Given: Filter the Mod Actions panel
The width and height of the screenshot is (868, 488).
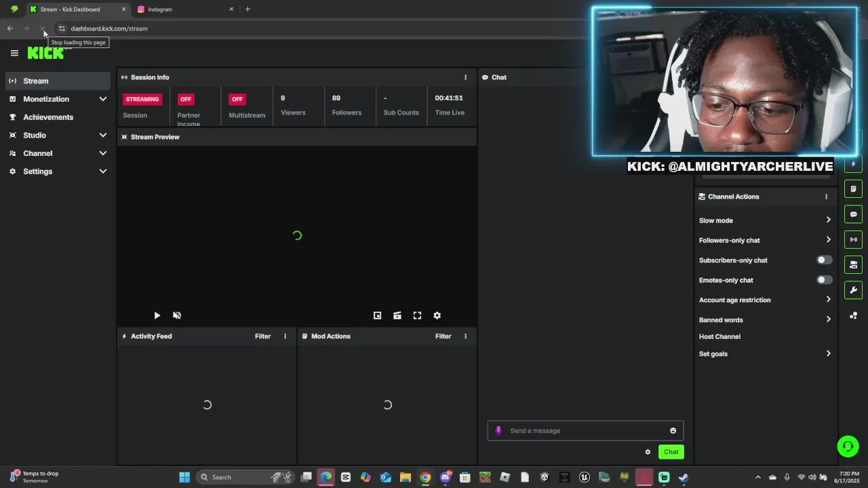Looking at the screenshot, I should [443, 336].
